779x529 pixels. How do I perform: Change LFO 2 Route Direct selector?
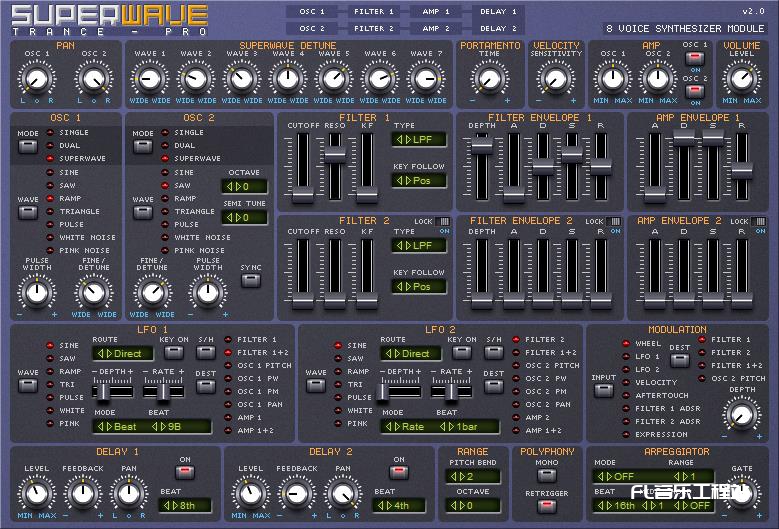tap(411, 354)
